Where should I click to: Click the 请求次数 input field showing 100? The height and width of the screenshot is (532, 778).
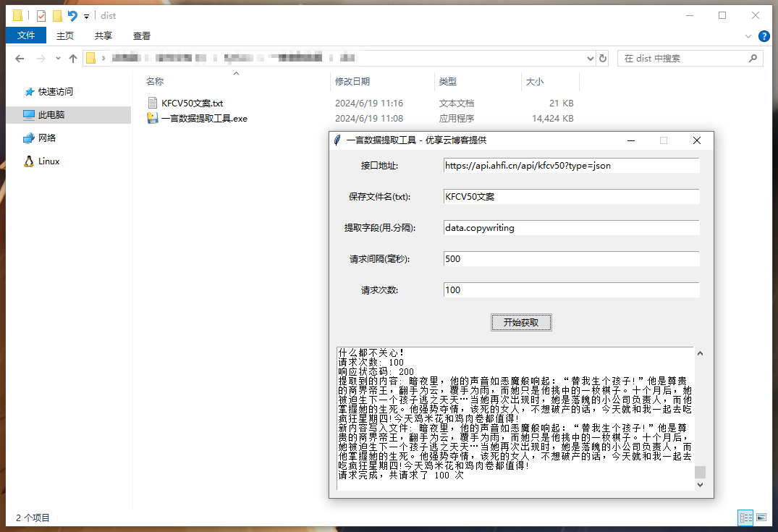[572, 290]
